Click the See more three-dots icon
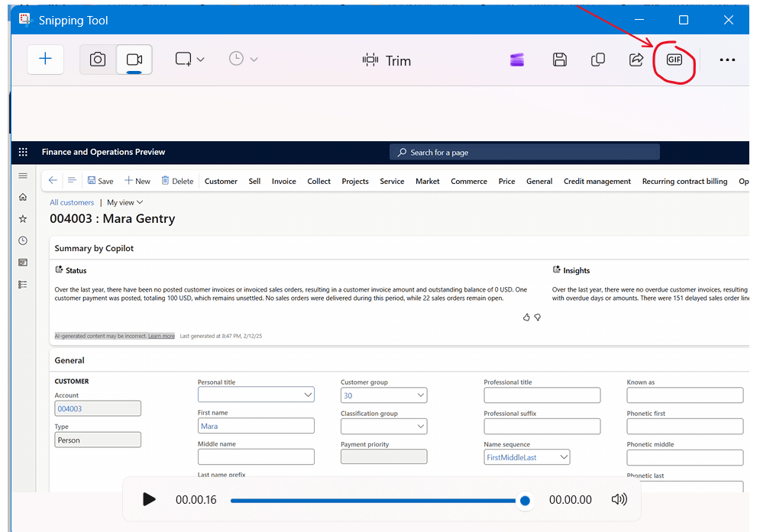This screenshot has height=532, width=760. pyautogui.click(x=727, y=60)
